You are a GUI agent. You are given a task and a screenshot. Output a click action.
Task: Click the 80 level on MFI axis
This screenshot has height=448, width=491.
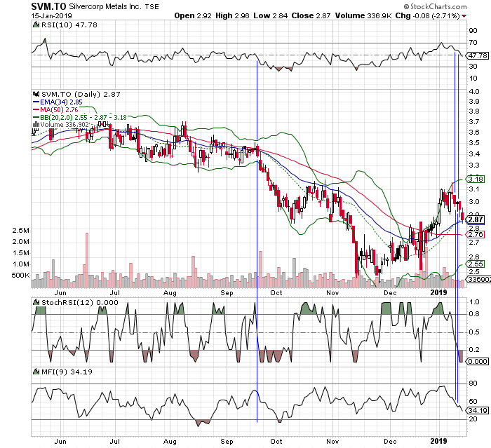point(473,383)
